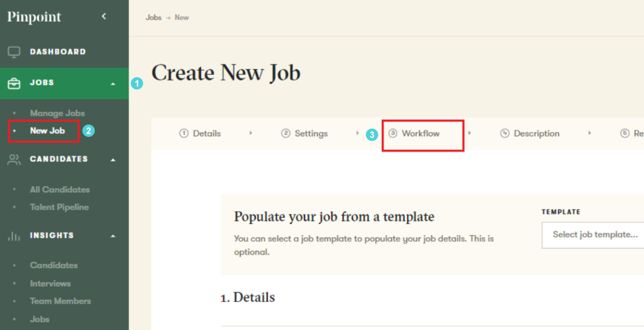Click the Pinpoint logo

tap(34, 17)
